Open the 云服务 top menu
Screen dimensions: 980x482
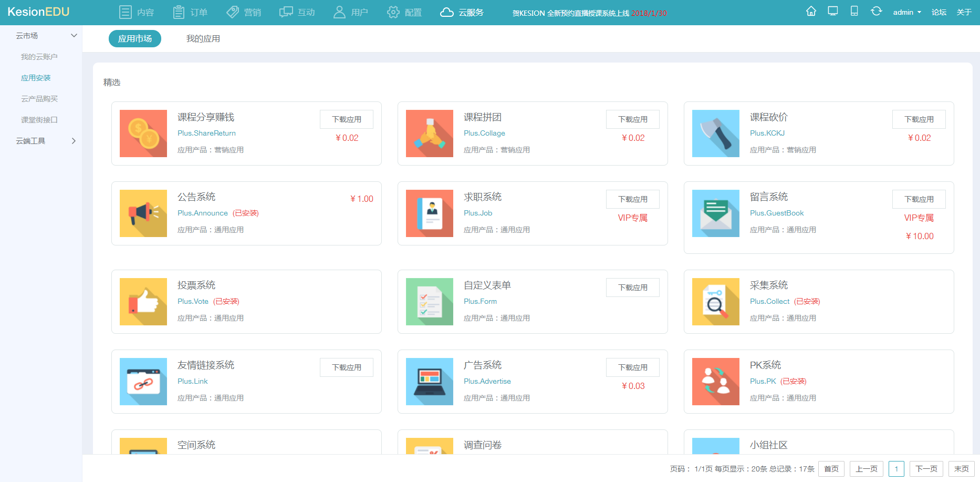[x=462, y=12]
